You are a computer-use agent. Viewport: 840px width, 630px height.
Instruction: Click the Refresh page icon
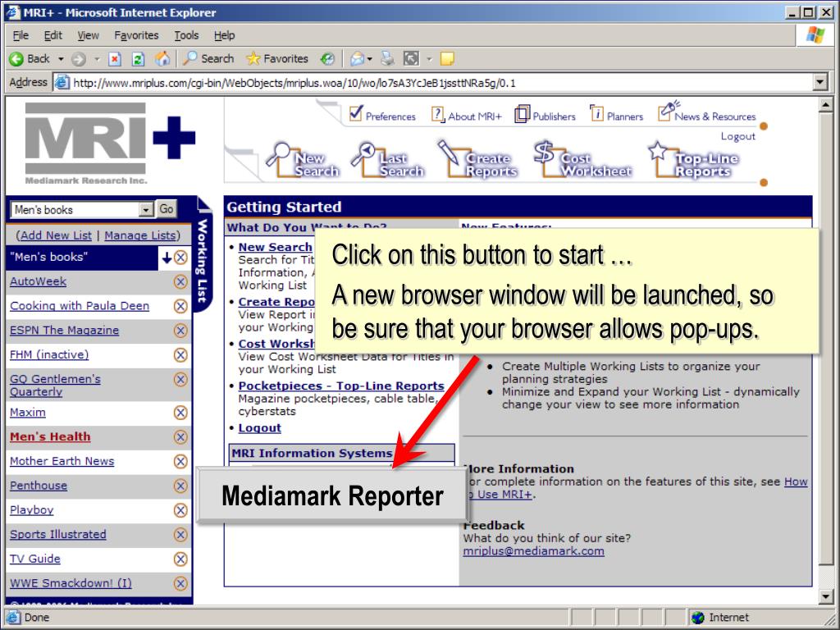click(x=138, y=59)
